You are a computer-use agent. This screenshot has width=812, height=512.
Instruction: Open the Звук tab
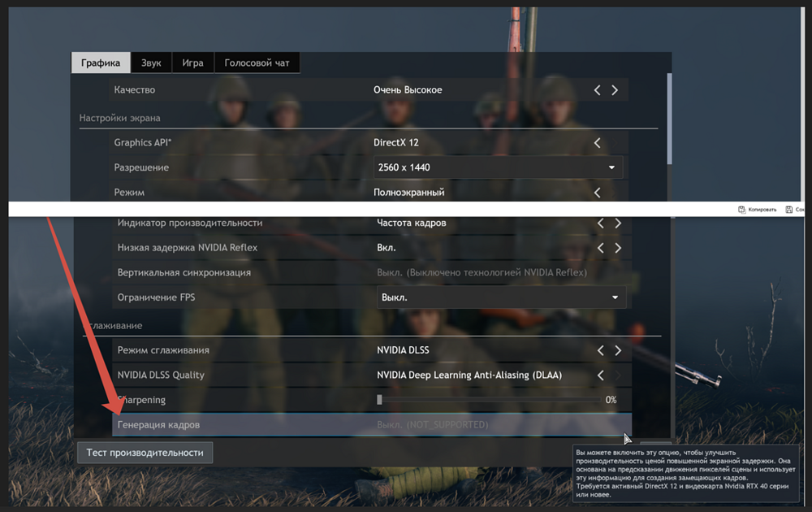coord(151,63)
